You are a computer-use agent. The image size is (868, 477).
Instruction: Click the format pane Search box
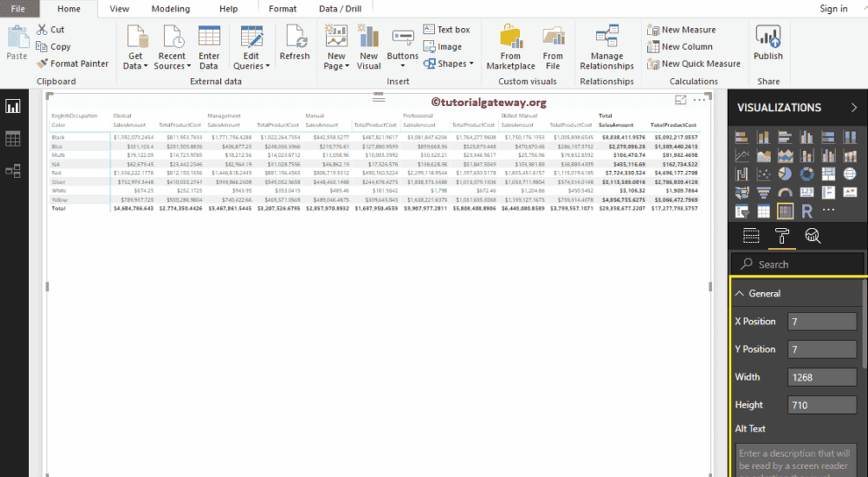tap(797, 265)
